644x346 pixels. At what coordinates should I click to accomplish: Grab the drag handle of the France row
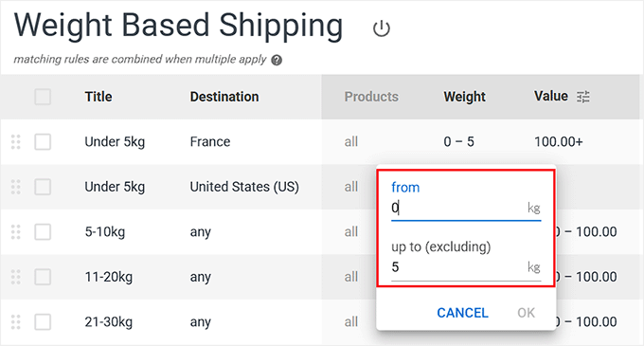(x=15, y=142)
